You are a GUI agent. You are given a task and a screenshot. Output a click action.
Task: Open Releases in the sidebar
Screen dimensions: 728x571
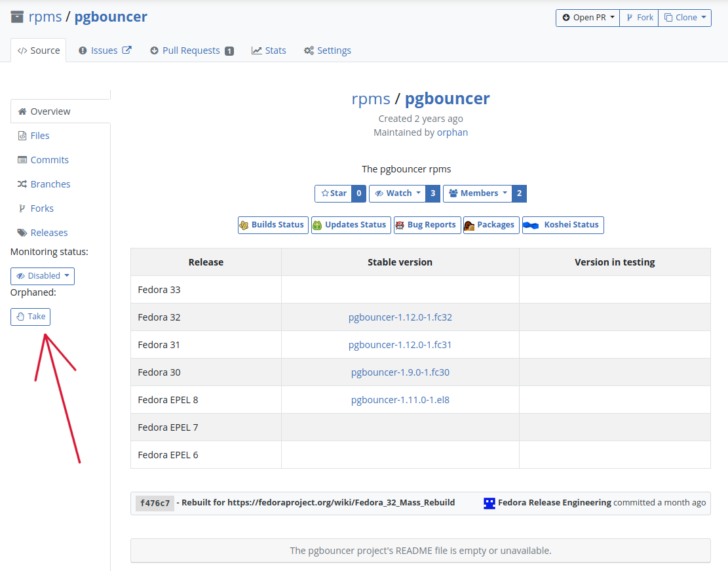[x=49, y=232]
